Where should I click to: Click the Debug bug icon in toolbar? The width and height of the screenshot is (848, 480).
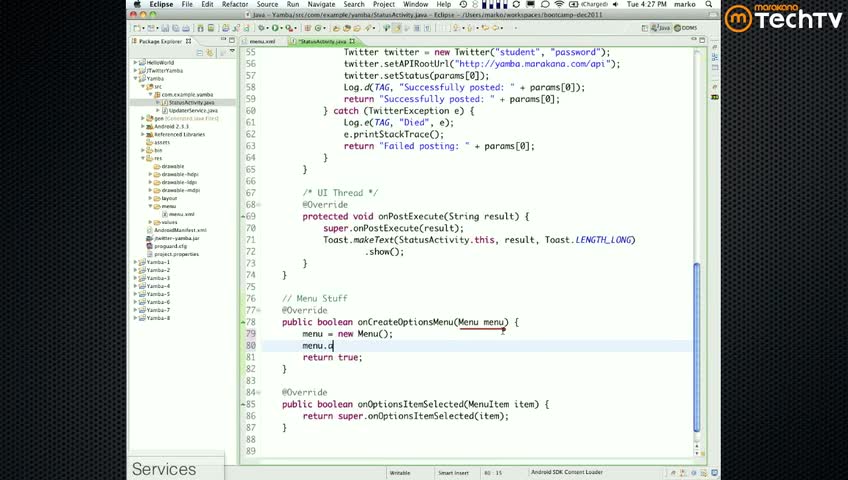pyautogui.click(x=261, y=28)
